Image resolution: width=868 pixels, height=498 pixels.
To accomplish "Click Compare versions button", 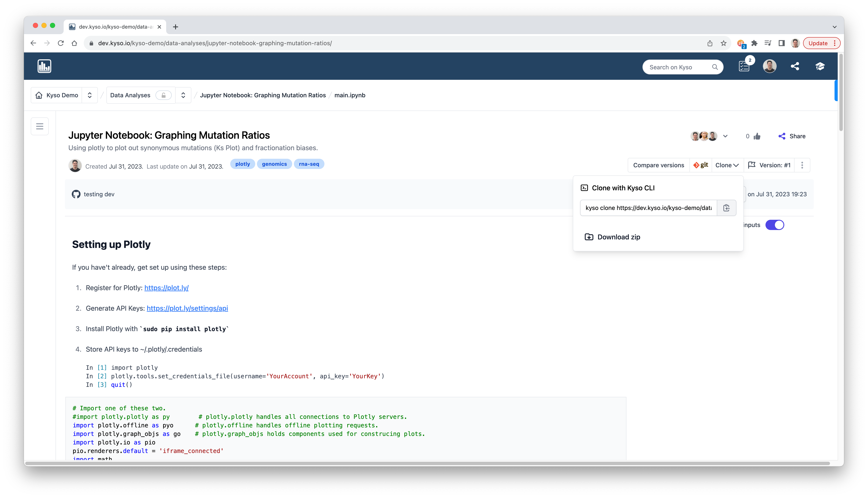I will click(658, 165).
